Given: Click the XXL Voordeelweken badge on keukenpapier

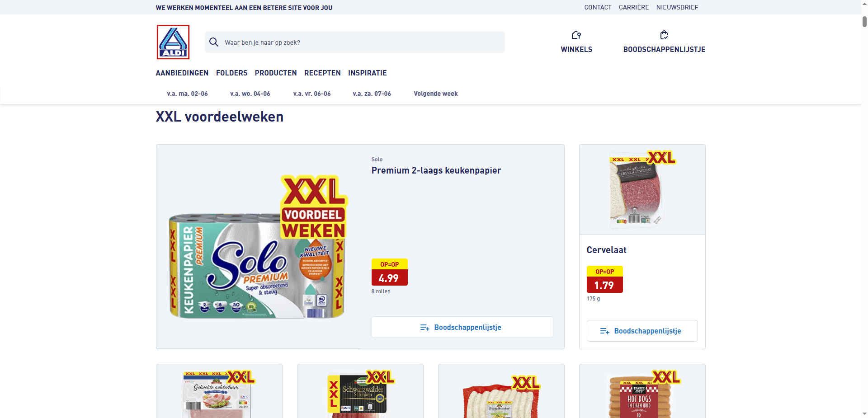Looking at the screenshot, I should pyautogui.click(x=314, y=207).
